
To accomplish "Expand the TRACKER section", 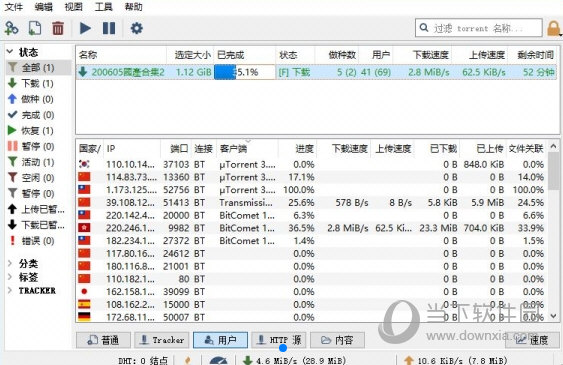I will pos(10,290).
